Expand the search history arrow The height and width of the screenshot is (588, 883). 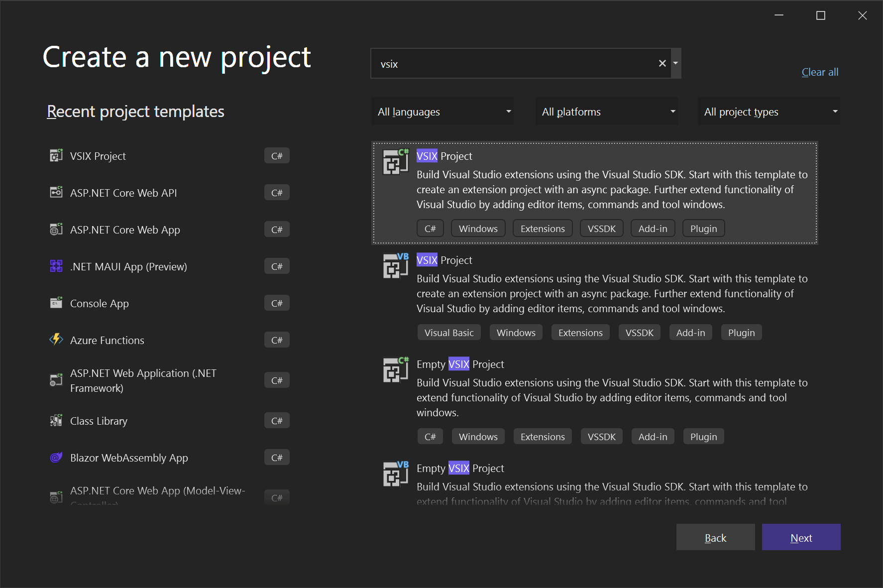675,63
